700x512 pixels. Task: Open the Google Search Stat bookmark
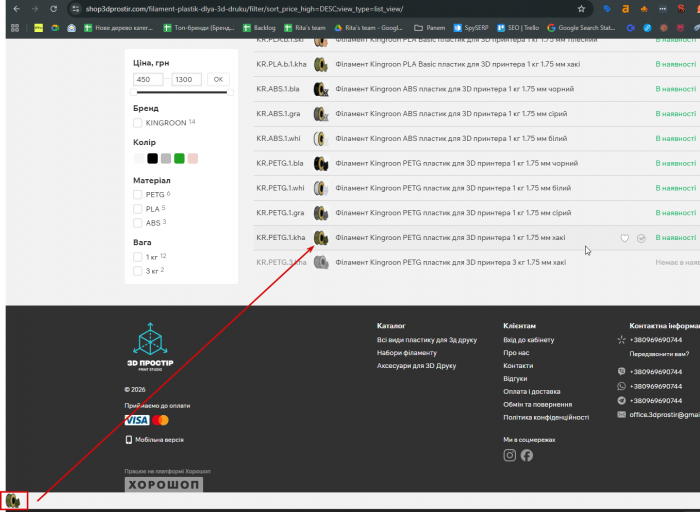point(581,28)
